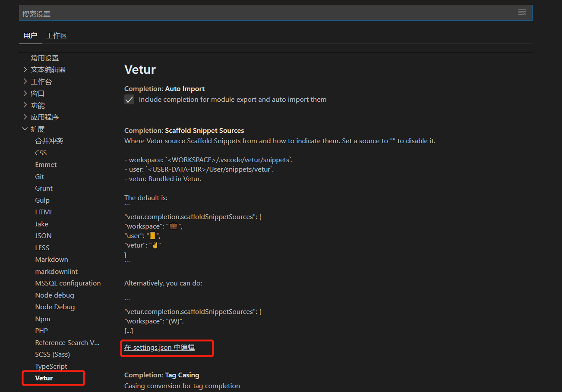Screen dimensions: 562x392
Task: Open 功能 settings category
Action: coord(38,105)
